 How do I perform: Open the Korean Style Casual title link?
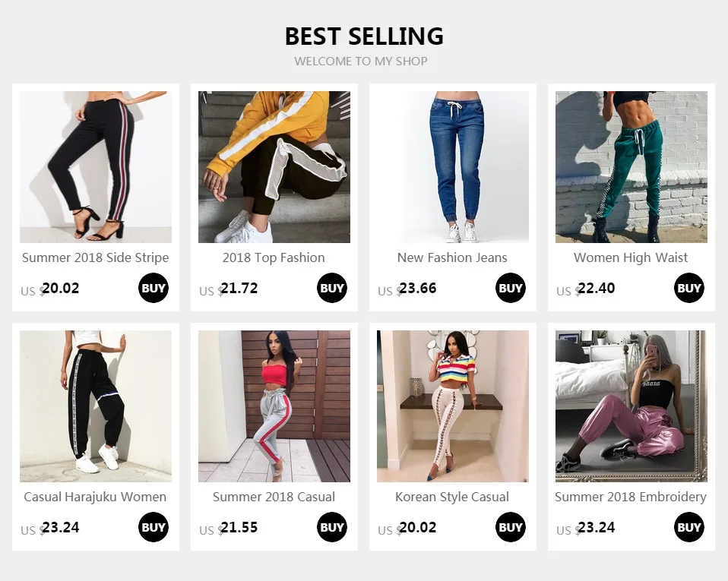point(452,497)
